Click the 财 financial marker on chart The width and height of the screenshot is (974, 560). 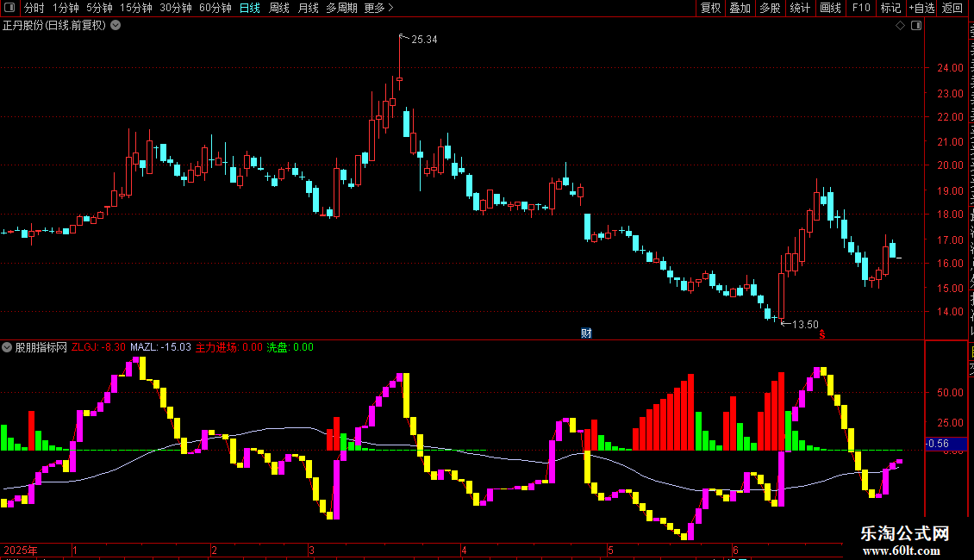[x=586, y=333]
